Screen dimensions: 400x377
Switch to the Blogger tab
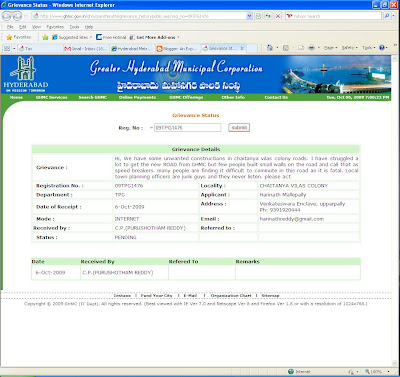coord(177,49)
